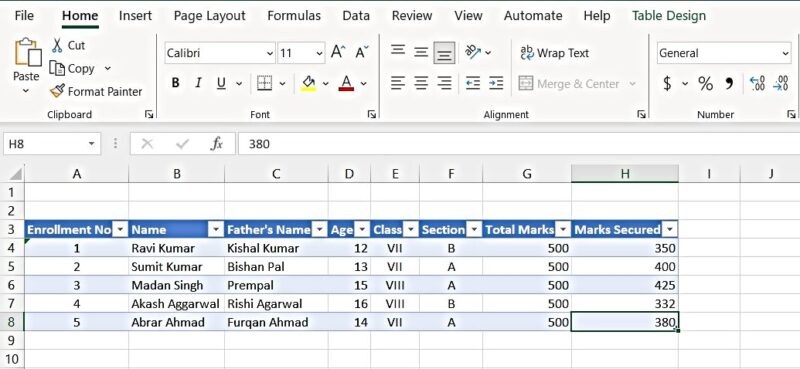Toggle Wrap Text

(x=555, y=53)
